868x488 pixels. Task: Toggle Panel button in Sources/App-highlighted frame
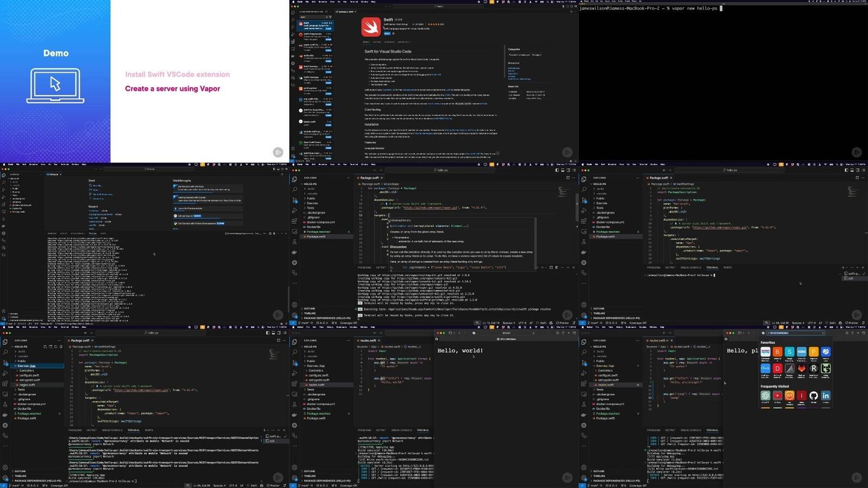click(273, 333)
